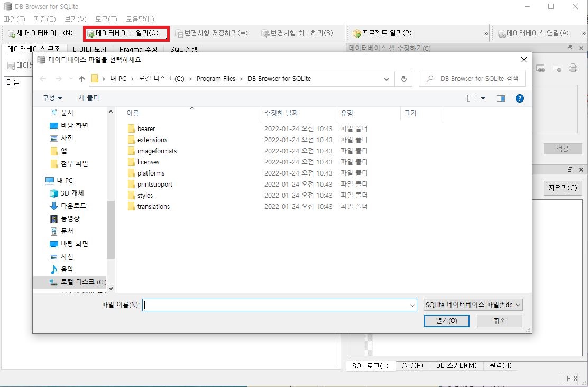This screenshot has height=387, width=588.
Task: Expand the address bar path history dropdown
Action: [x=386, y=79]
